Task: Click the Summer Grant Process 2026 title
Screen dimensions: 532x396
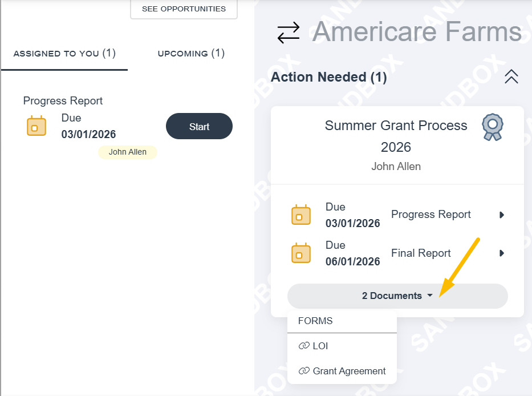Action: click(396, 136)
